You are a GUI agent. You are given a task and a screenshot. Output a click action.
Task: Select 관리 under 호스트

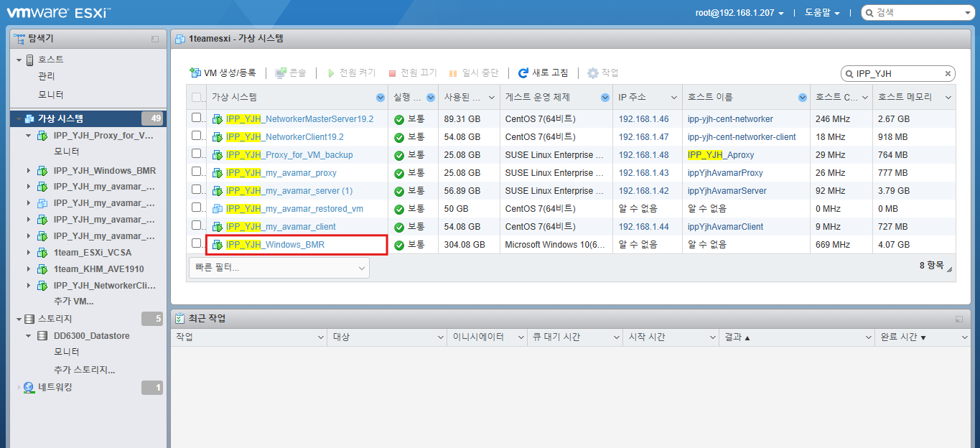pyautogui.click(x=47, y=76)
